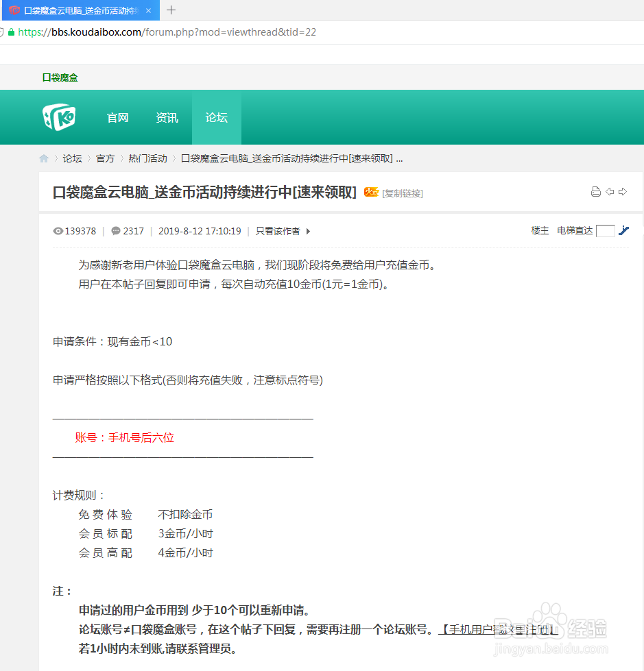Click the view count 139378
This screenshot has width=644, height=671.
80,231
